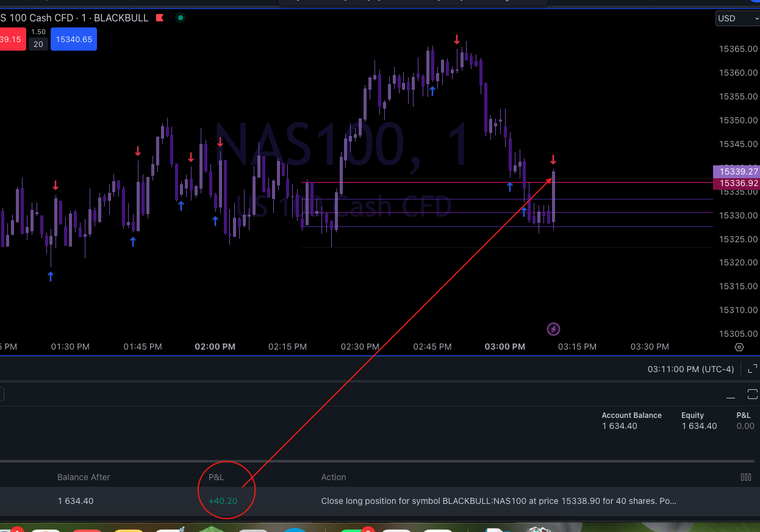Image resolution: width=760 pixels, height=532 pixels.
Task: Click the Equity value 1 634.40
Action: (x=699, y=426)
